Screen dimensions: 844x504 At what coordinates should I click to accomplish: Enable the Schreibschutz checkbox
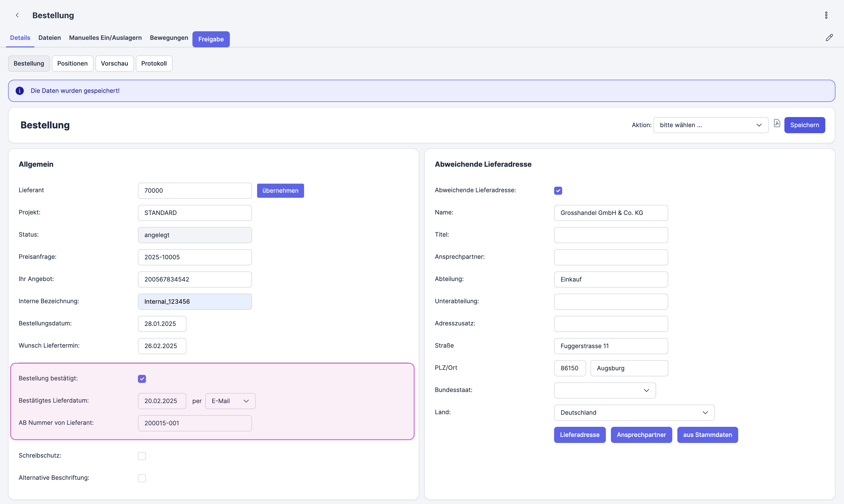tap(142, 456)
